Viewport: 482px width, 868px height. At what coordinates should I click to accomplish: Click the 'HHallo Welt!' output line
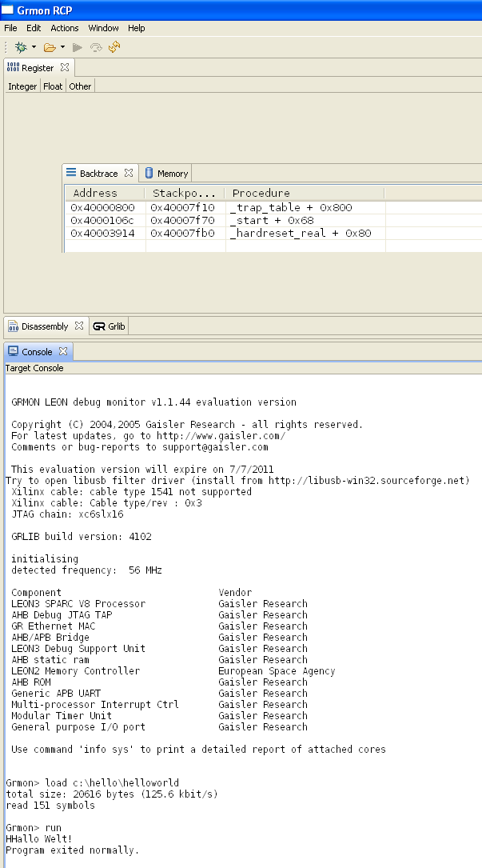[x=38, y=838]
